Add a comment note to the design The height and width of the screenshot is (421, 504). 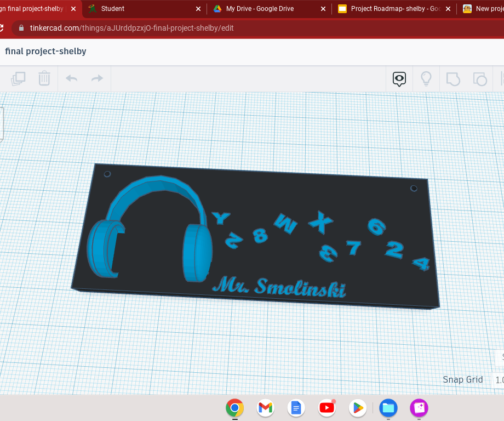(399, 78)
